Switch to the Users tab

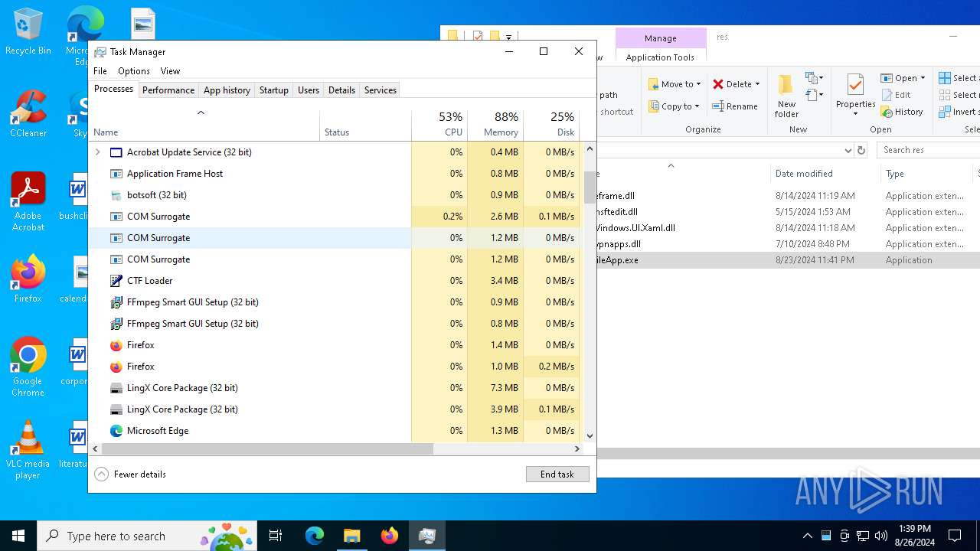click(x=309, y=90)
